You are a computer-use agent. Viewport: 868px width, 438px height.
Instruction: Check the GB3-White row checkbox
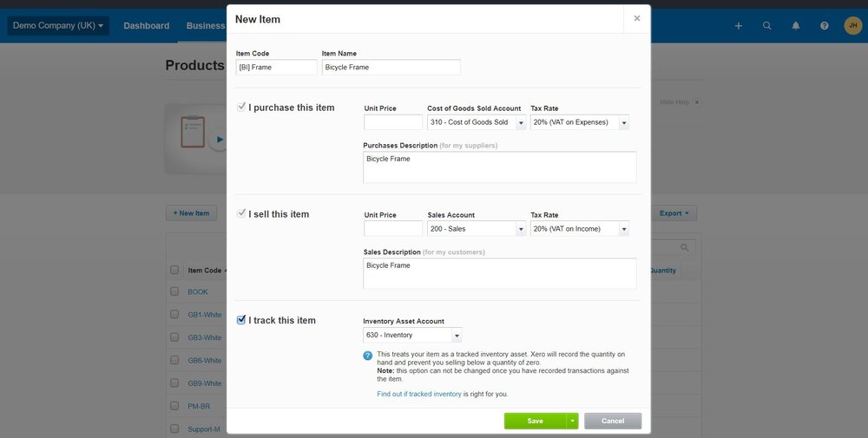(174, 337)
